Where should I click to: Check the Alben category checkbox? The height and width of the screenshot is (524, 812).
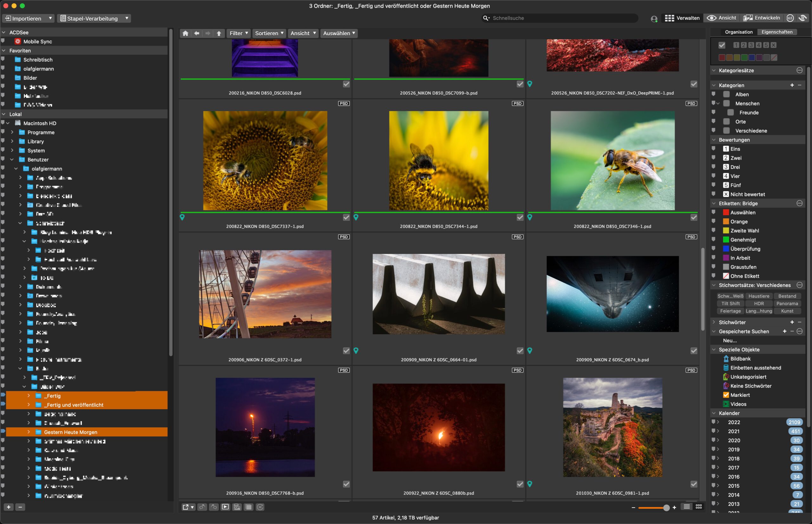click(727, 94)
